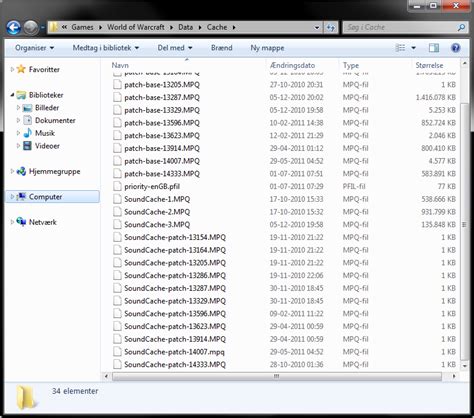Toggle the preview pane icon
This screenshot has width=474, height=418.
click(434, 48)
